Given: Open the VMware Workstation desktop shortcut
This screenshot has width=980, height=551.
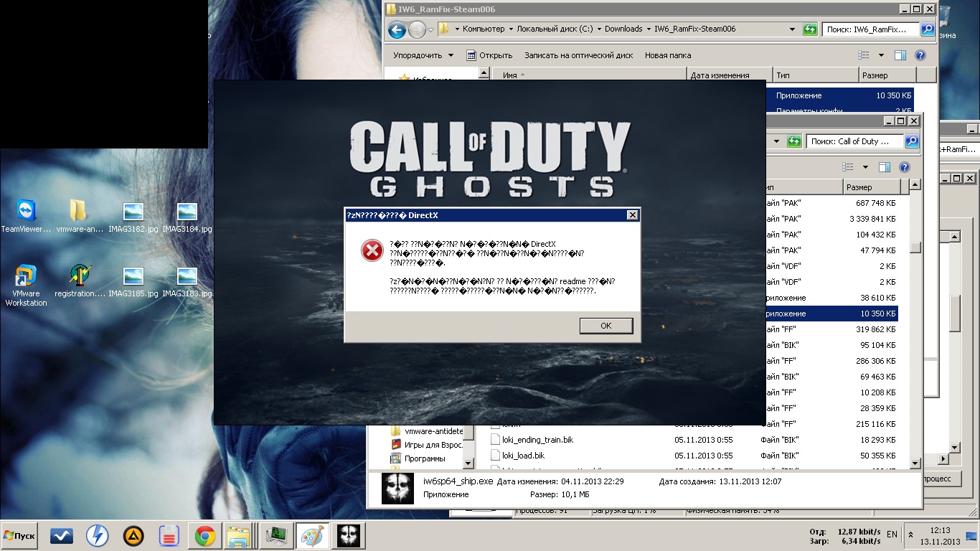Looking at the screenshot, I should 26,286.
